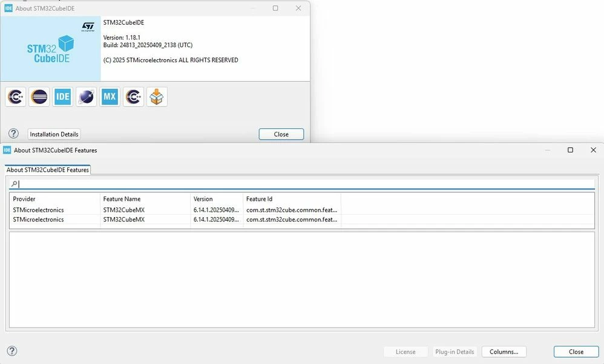Select first STMicroelectronics provider row
Screen dimensions: 604x364
tap(38, 210)
